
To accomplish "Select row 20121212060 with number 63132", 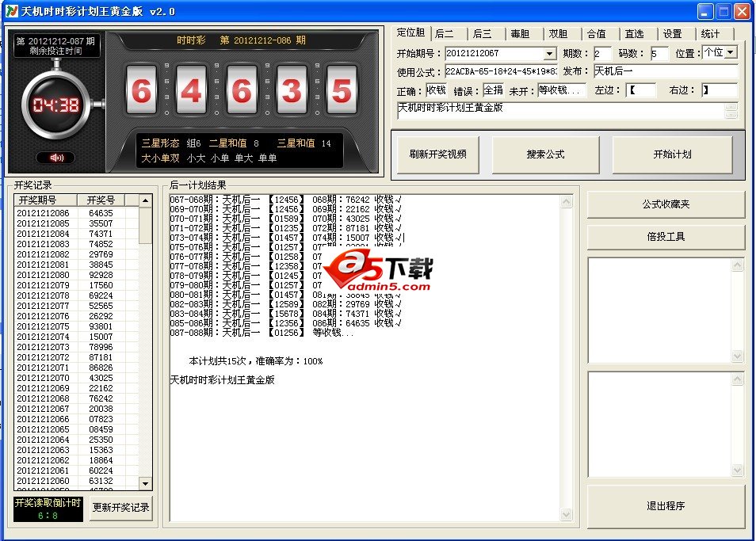I will (76, 481).
